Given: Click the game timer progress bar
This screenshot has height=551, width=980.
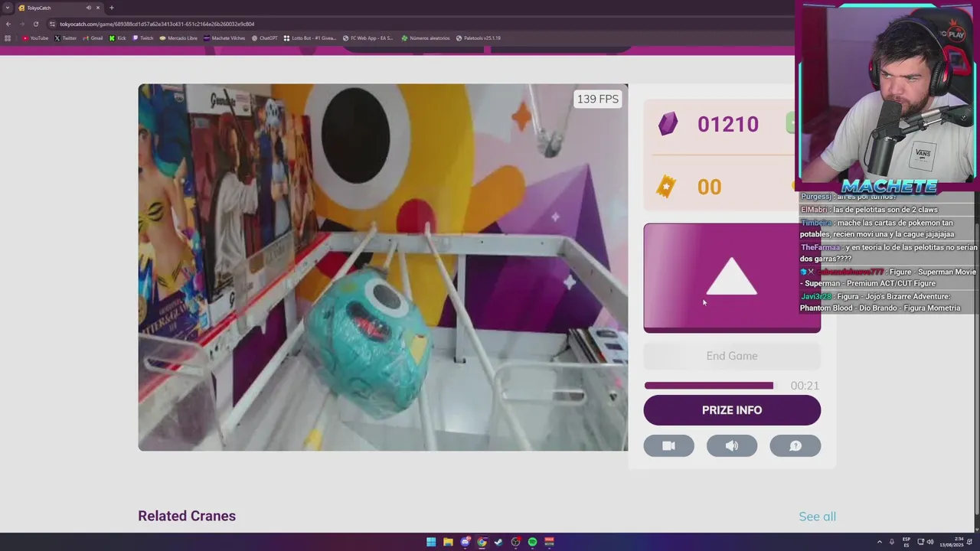Looking at the screenshot, I should 709,386.
